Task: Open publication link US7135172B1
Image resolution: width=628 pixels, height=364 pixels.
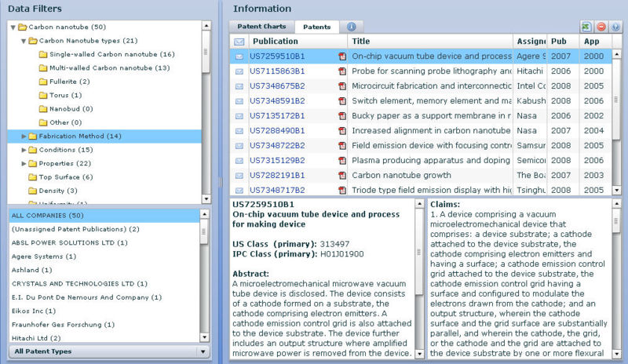Action: tap(277, 116)
